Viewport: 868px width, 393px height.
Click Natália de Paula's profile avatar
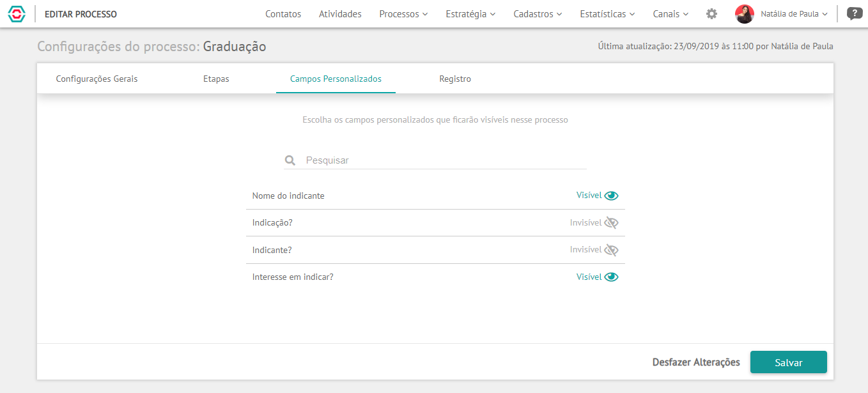coord(745,14)
